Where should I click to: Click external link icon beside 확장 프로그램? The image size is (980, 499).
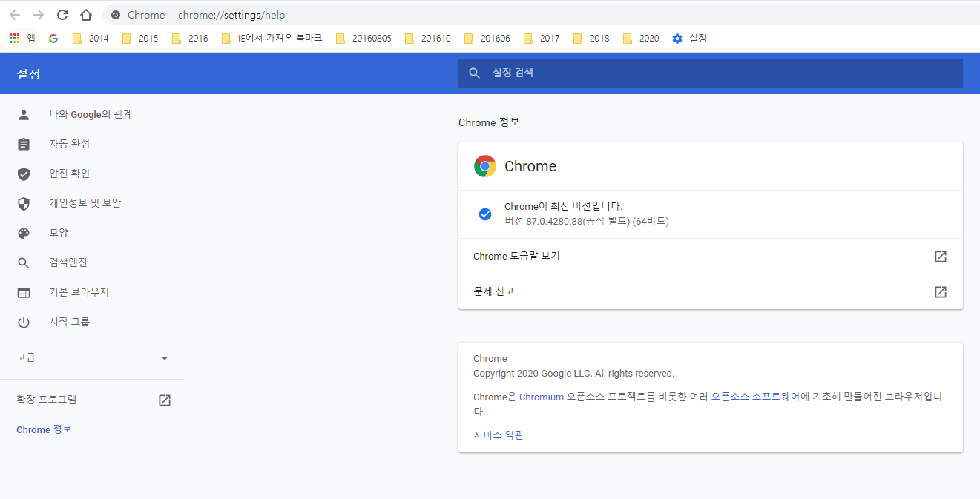pyautogui.click(x=165, y=400)
